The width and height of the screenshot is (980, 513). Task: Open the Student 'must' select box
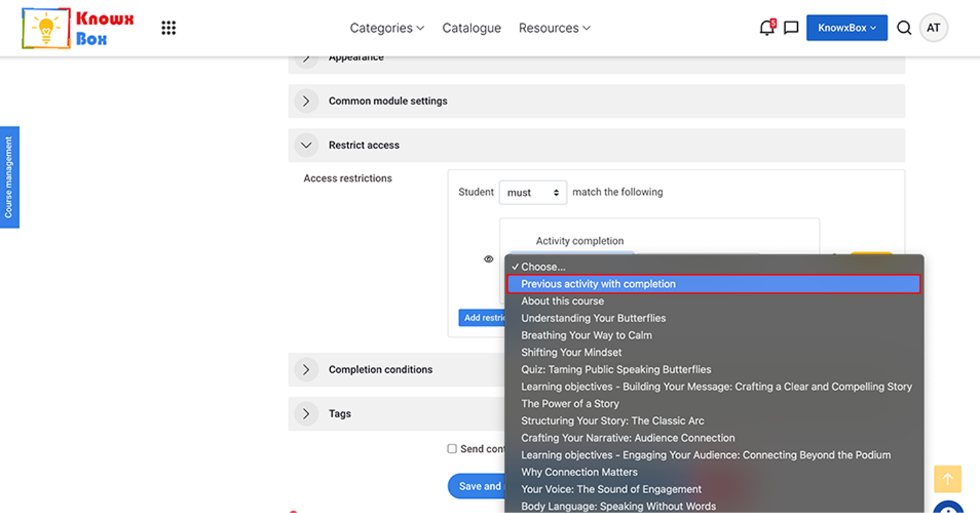tap(533, 193)
